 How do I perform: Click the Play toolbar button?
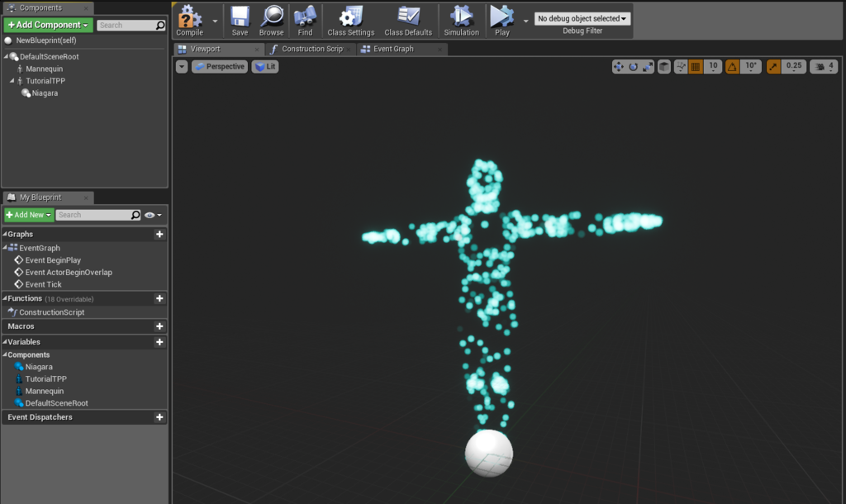click(501, 21)
